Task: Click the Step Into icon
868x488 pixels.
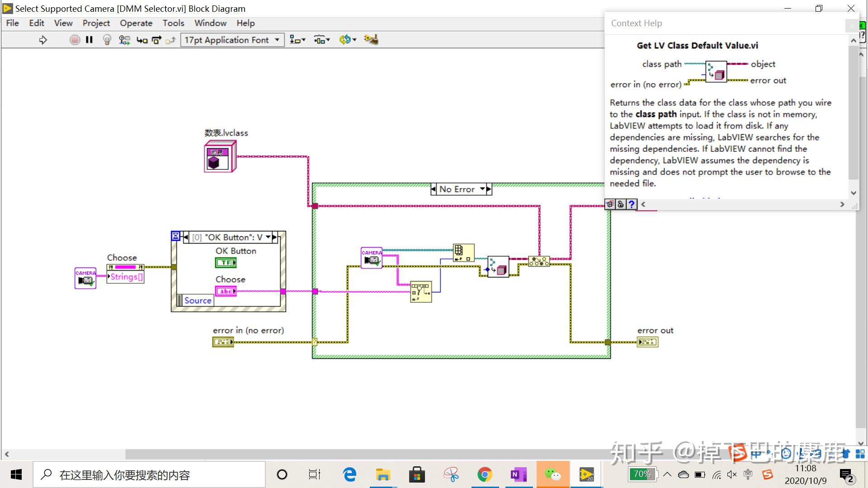Action: coord(142,40)
